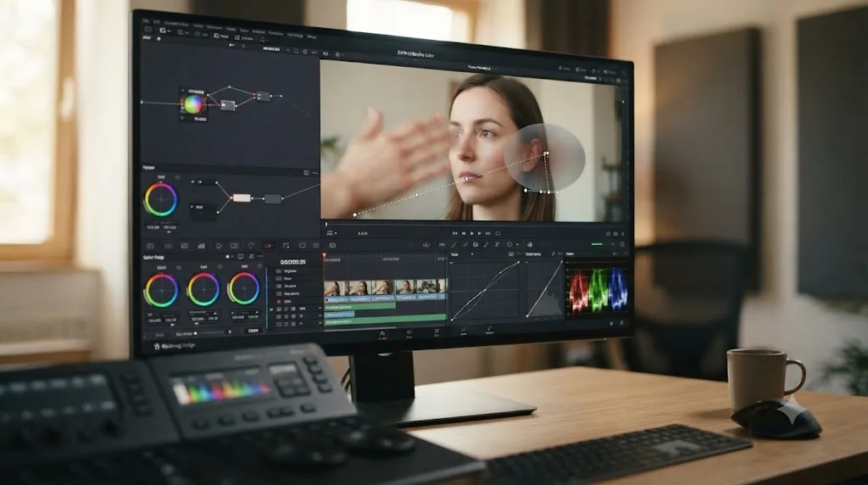
Task: Click the slider knob at bottom of wheels panel
Action: 196,333
